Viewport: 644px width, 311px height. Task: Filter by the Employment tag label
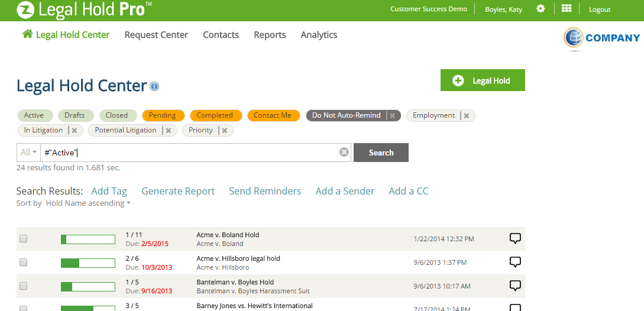(x=433, y=115)
